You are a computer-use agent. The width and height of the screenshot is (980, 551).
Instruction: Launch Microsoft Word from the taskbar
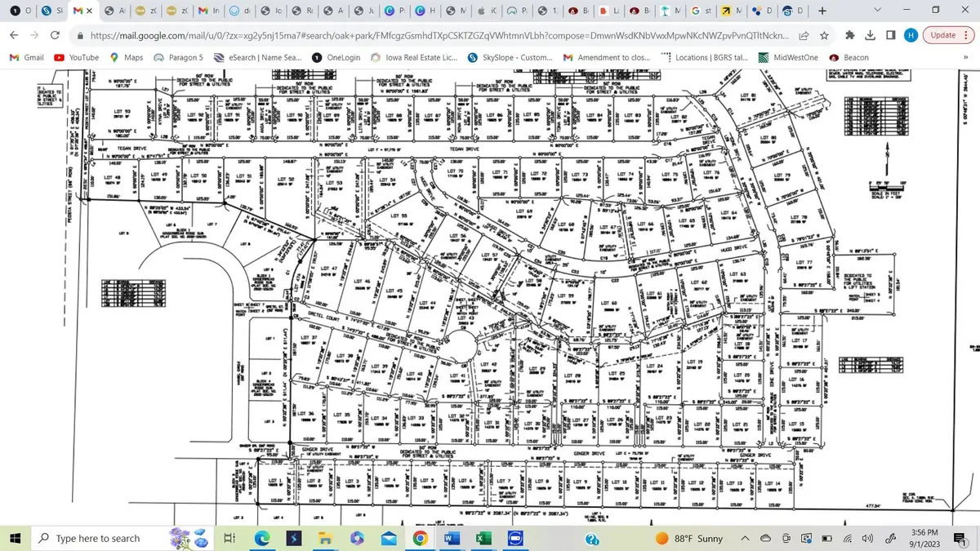(x=451, y=538)
